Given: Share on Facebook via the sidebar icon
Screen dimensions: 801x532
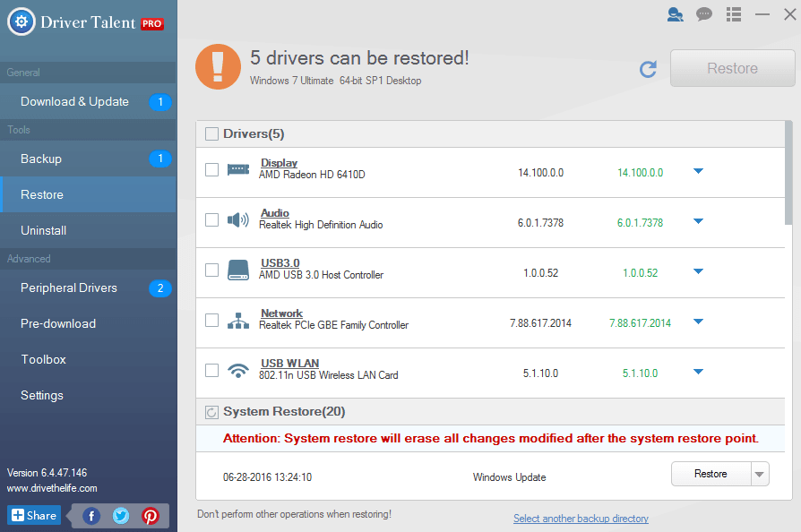Looking at the screenshot, I should pyautogui.click(x=91, y=516).
